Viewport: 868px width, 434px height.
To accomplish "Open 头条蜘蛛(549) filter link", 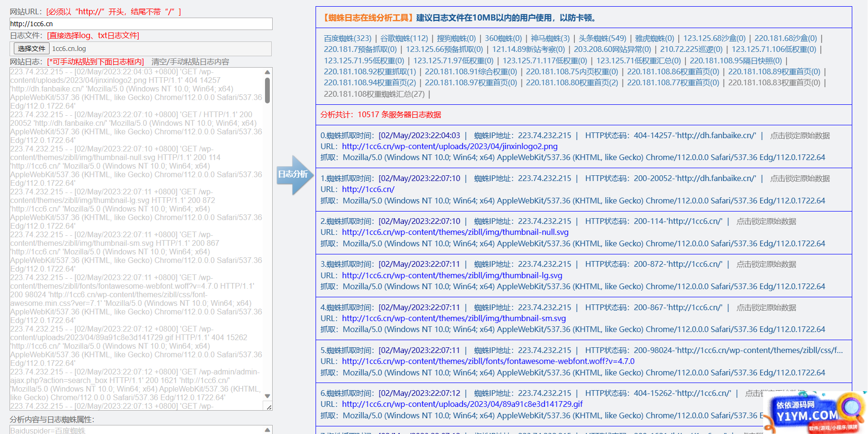I will (x=602, y=38).
